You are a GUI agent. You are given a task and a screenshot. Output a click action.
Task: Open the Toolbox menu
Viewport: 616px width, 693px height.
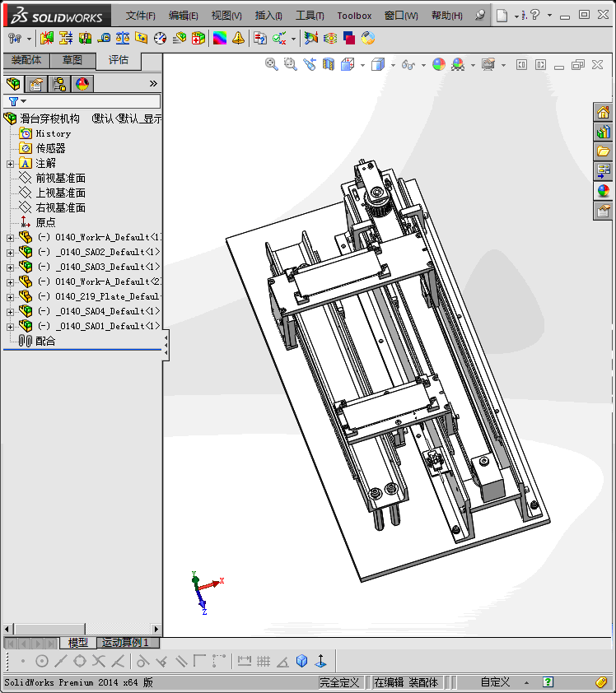click(x=354, y=16)
